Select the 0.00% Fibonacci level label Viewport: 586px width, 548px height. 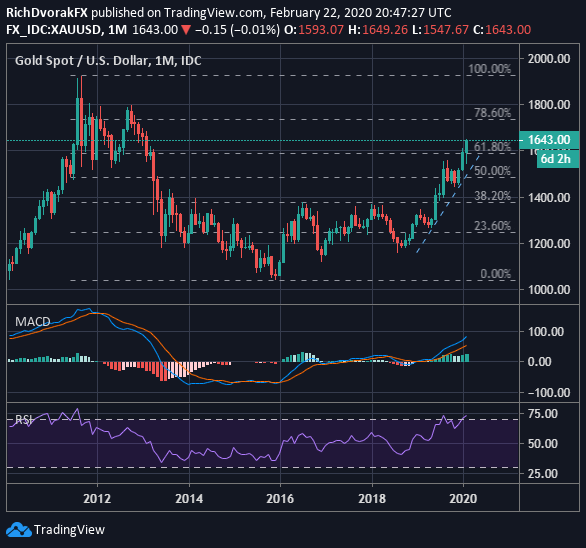(x=496, y=274)
